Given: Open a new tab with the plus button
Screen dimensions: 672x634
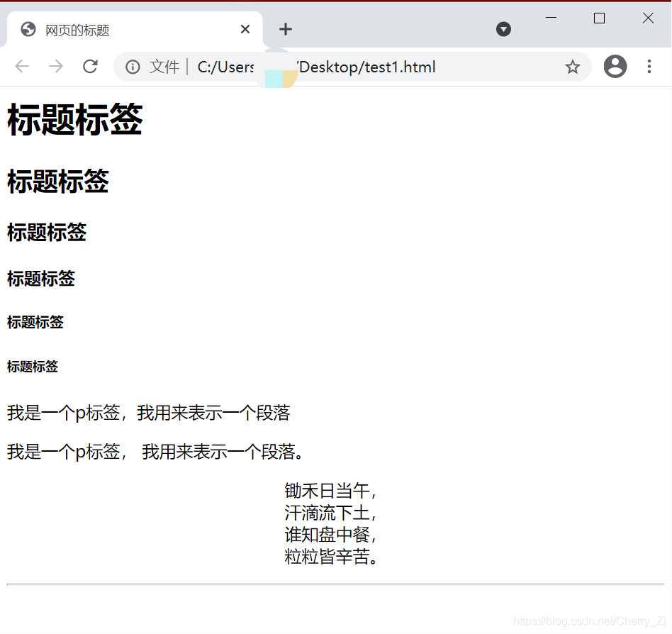Looking at the screenshot, I should 286,29.
